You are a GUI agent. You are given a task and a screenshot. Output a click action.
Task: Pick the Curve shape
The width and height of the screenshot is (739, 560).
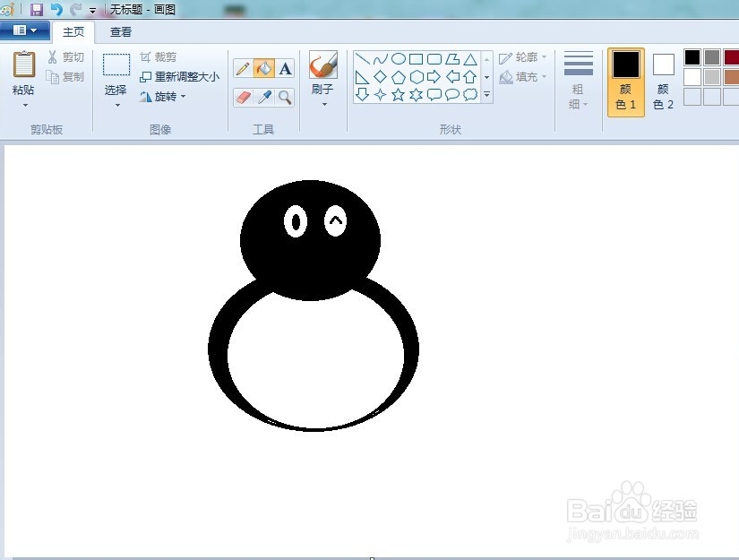pos(380,59)
